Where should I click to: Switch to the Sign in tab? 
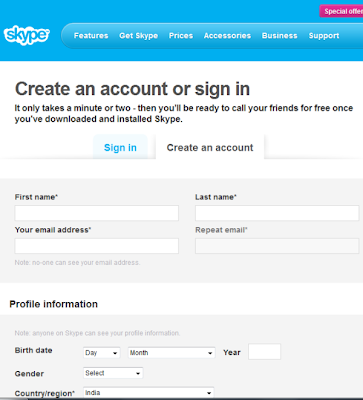coord(120,147)
